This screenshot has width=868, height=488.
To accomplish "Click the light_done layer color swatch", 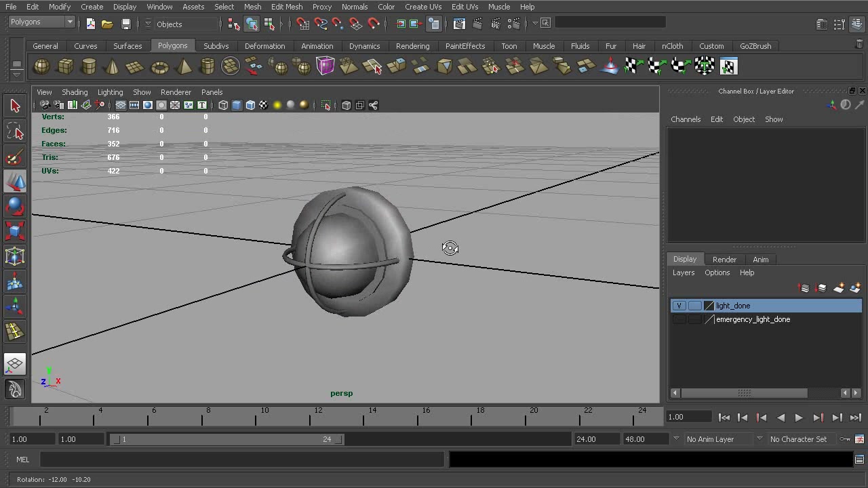I will coord(709,306).
